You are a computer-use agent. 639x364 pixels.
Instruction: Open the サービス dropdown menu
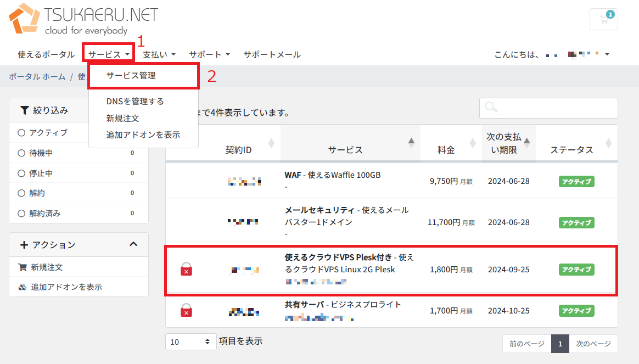click(x=109, y=54)
